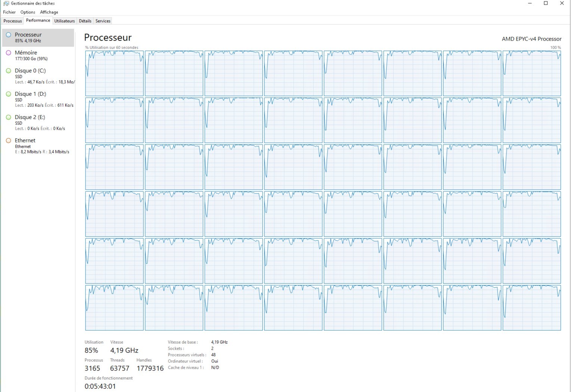The width and height of the screenshot is (571, 392).
Task: Click the uptime value 0:05:43:01
Action: tap(100, 386)
